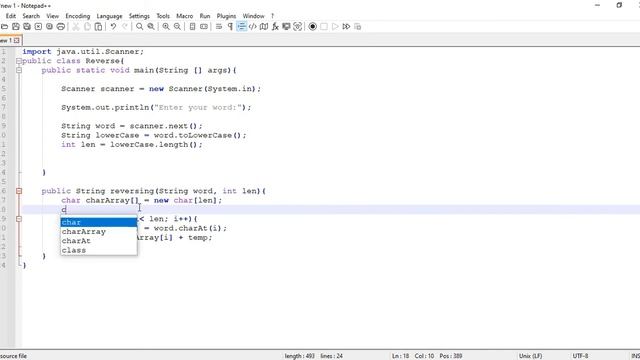The image size is (640, 360).
Task: Click the Copy toolbar icon
Action: [x=87, y=27]
